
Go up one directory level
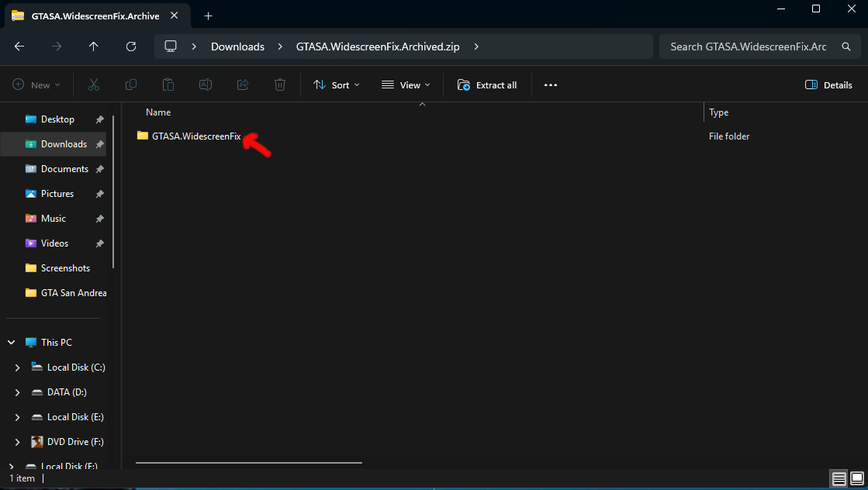[94, 47]
